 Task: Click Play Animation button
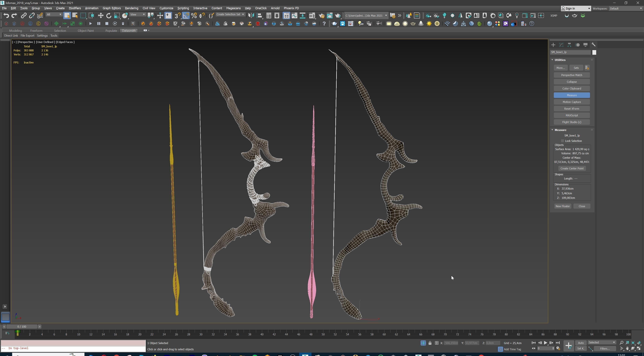546,343
